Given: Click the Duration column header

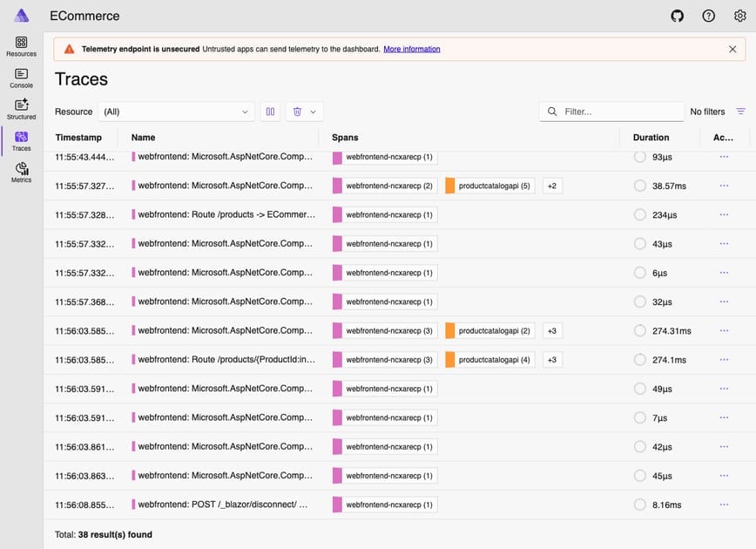Looking at the screenshot, I should pyautogui.click(x=651, y=138).
